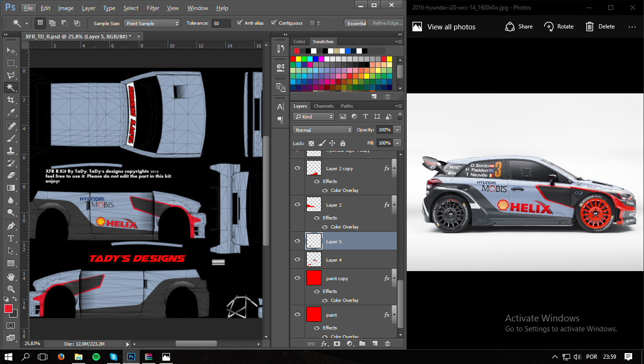Hide the Layer 5 layer
The image size is (644, 364).
click(297, 241)
